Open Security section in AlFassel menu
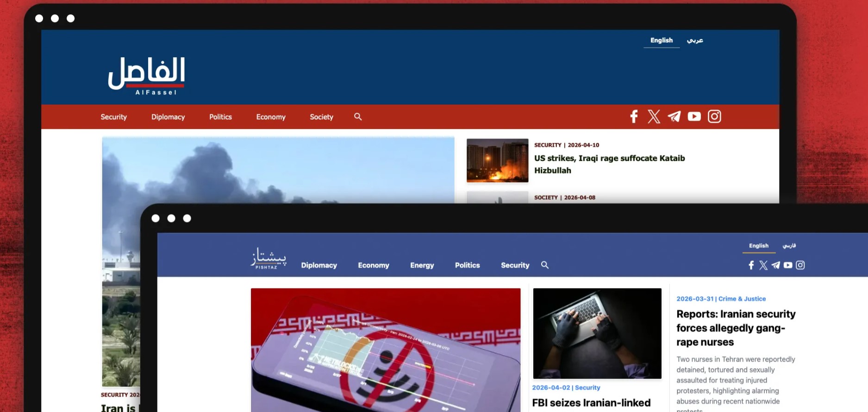Viewport: 868px width, 412px height. click(113, 117)
